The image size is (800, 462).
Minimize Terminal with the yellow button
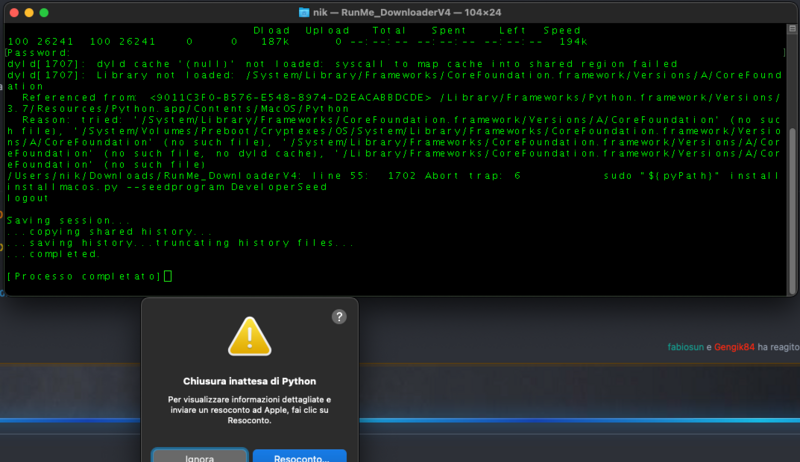29,13
